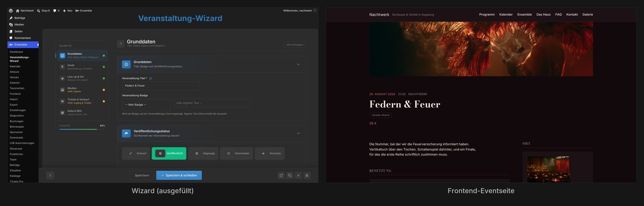Viewport: 644px width, 206px height.
Task: Open event in new tab icon
Action: [281, 175]
